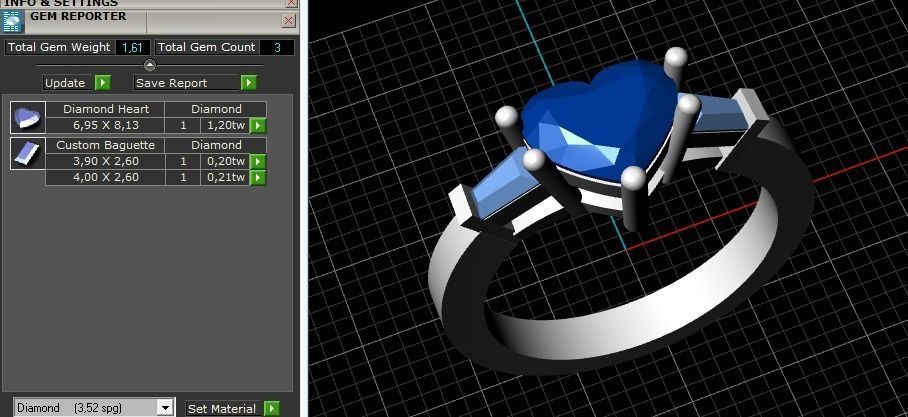The width and height of the screenshot is (908, 417).
Task: Select the 6,95 X 8,13 size cell
Action: (x=105, y=125)
